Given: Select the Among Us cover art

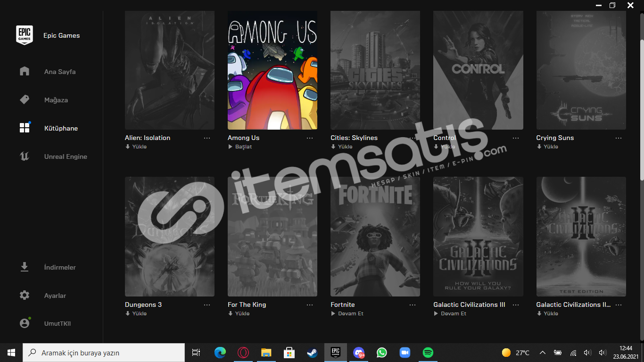Looking at the screenshot, I should pos(272,70).
